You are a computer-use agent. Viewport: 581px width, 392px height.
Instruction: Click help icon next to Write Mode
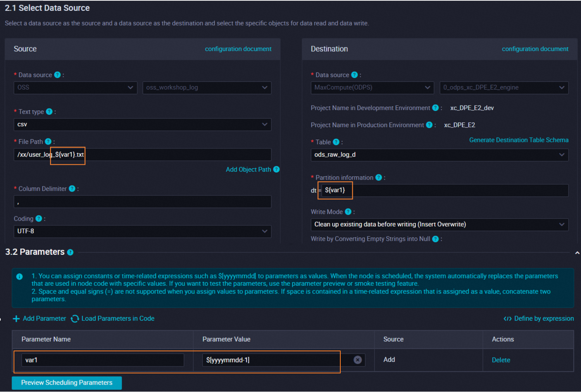click(348, 212)
